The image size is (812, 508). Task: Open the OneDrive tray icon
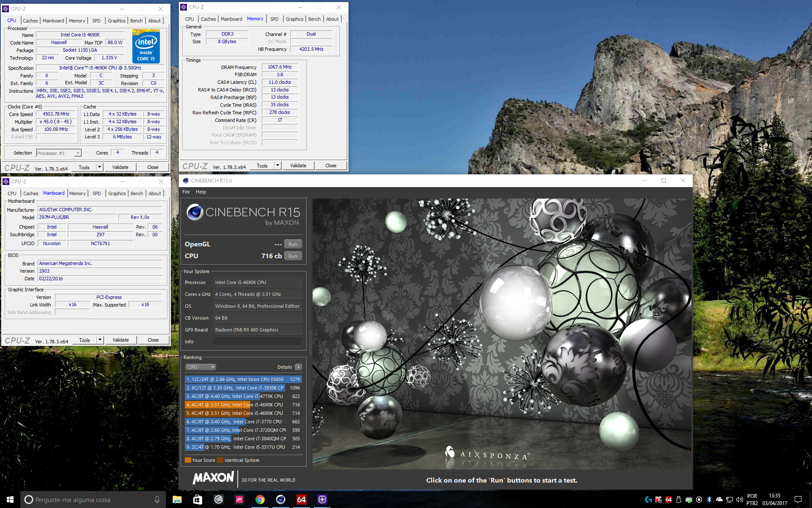[x=719, y=500]
